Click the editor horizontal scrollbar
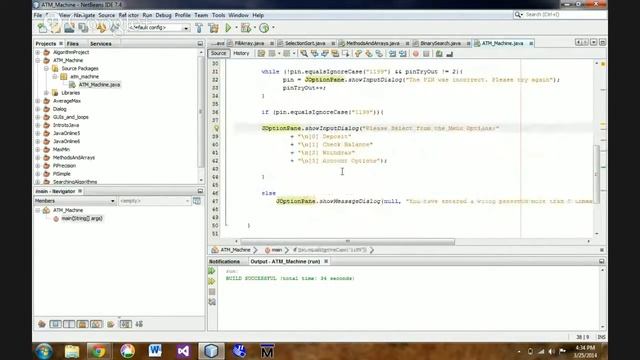The image size is (640, 360). [347, 242]
